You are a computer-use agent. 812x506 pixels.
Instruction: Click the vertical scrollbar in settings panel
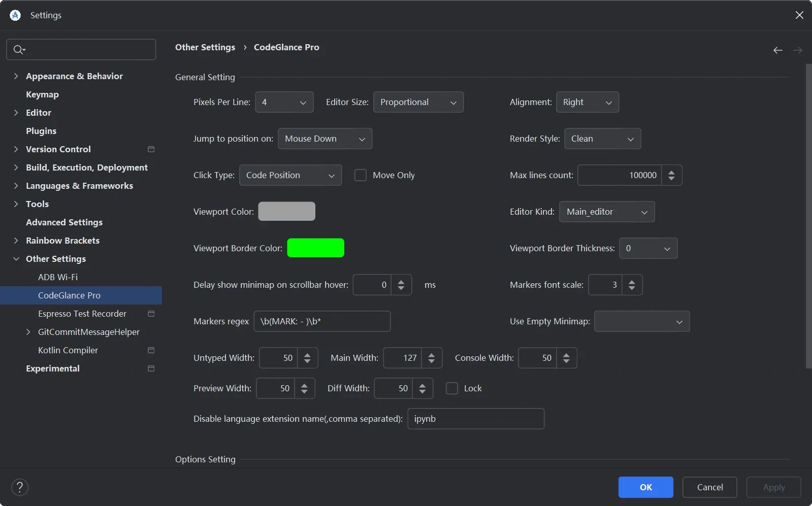click(808, 217)
